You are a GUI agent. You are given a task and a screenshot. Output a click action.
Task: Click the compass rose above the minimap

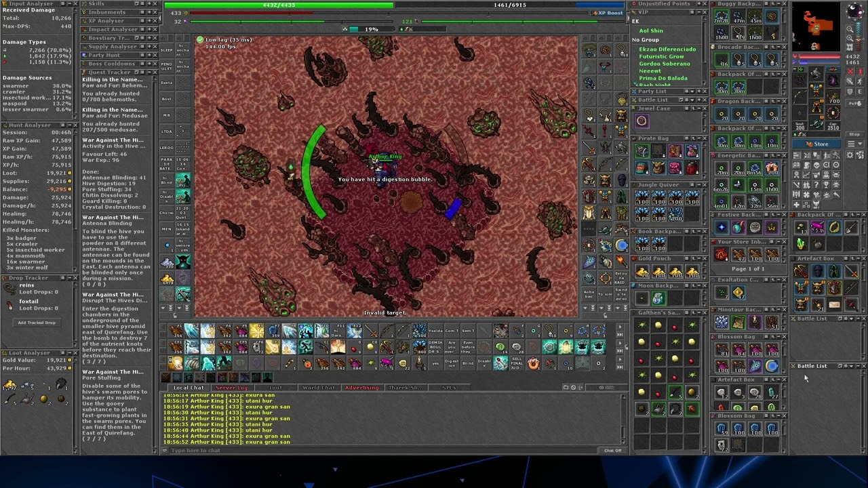(x=854, y=11)
